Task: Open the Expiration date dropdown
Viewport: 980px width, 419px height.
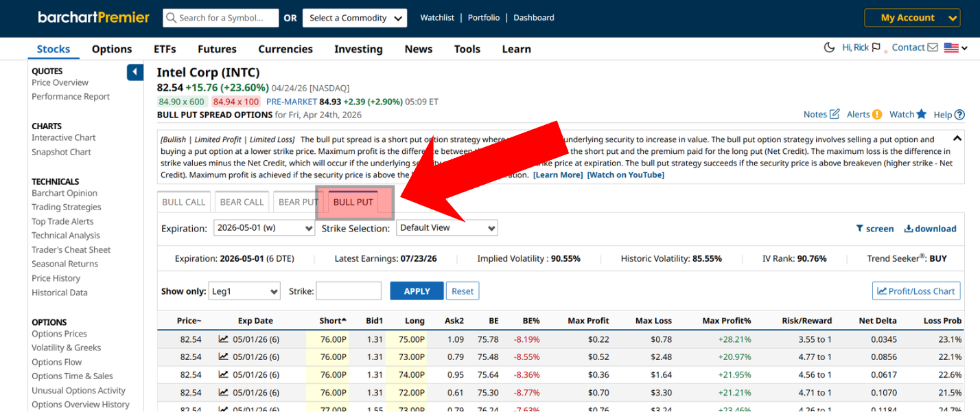Action: 264,228
